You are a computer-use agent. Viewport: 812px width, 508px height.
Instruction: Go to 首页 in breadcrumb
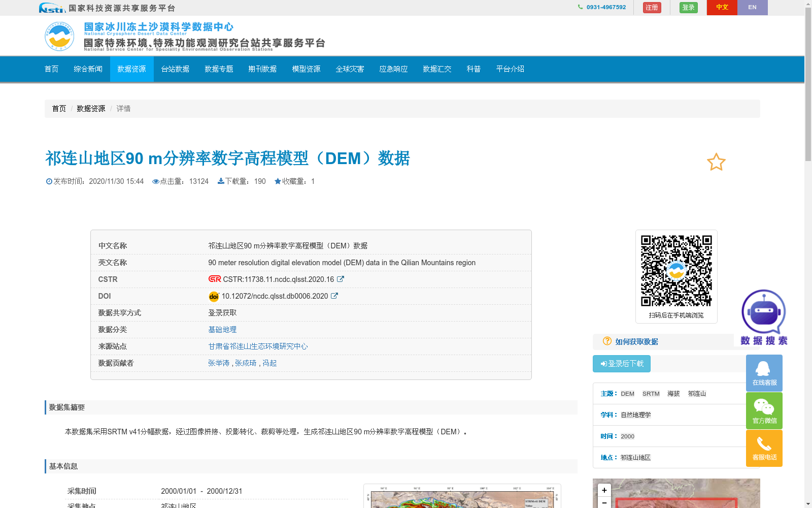pyautogui.click(x=59, y=109)
